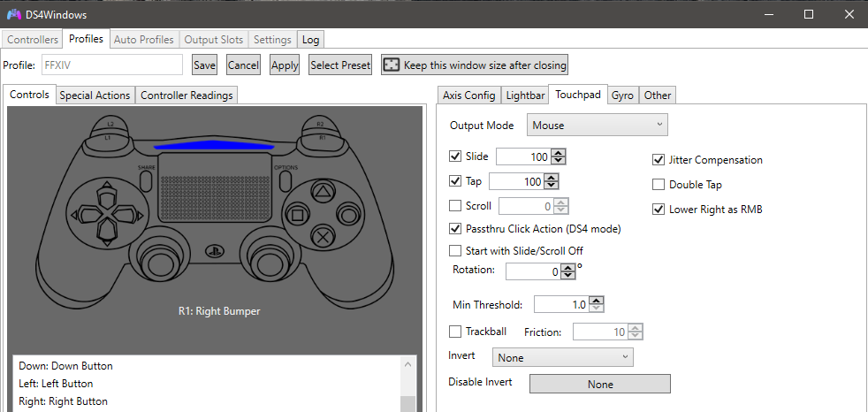This screenshot has height=412, width=868.
Task: Click the Save profile button
Action: 204,65
